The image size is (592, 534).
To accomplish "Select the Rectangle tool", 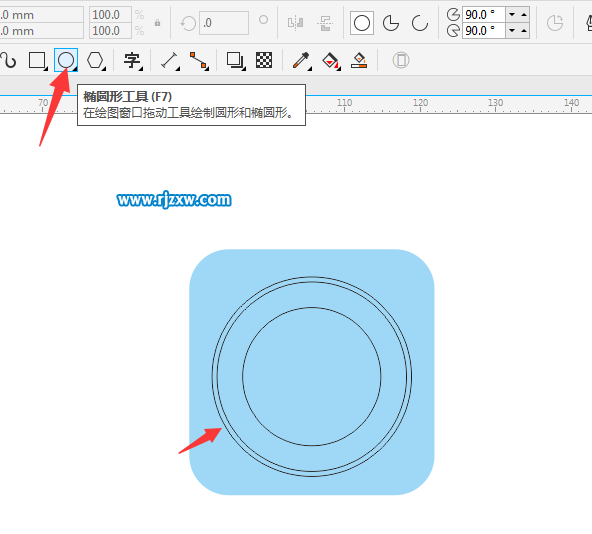I will pyautogui.click(x=37, y=60).
